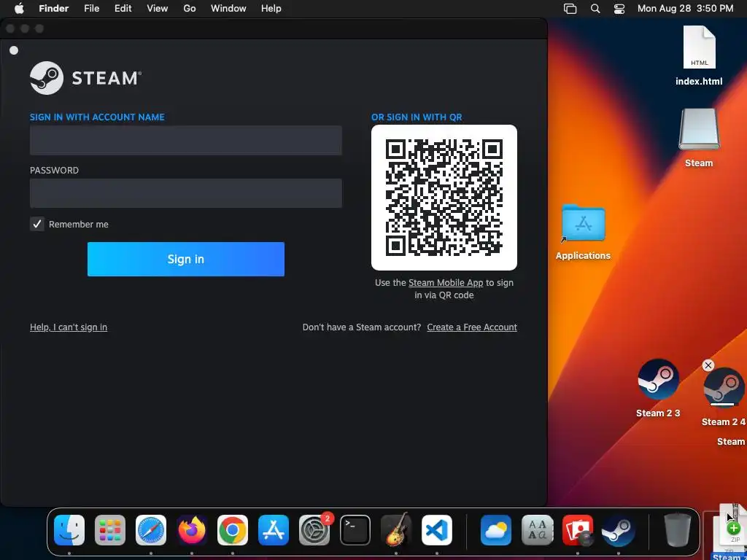Open the Help menu
Viewport: 747px width, 560px height.
pos(271,8)
